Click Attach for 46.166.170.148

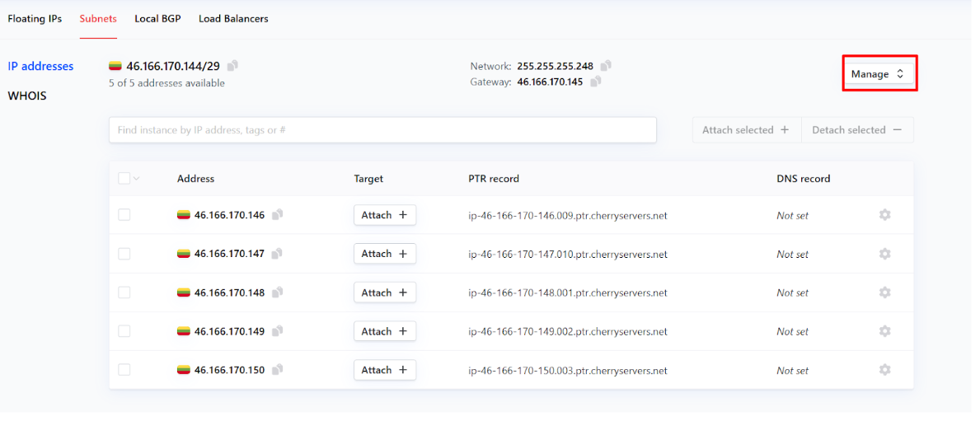click(384, 292)
